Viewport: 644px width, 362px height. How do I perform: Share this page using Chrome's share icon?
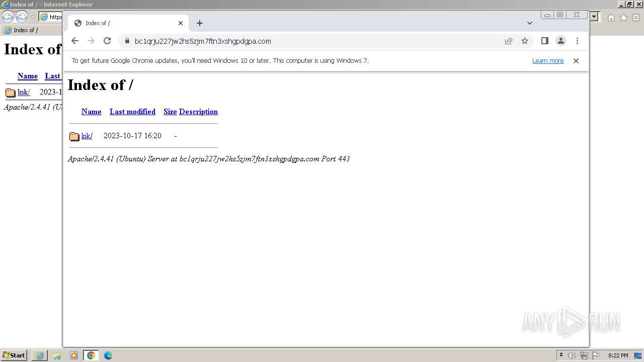509,41
